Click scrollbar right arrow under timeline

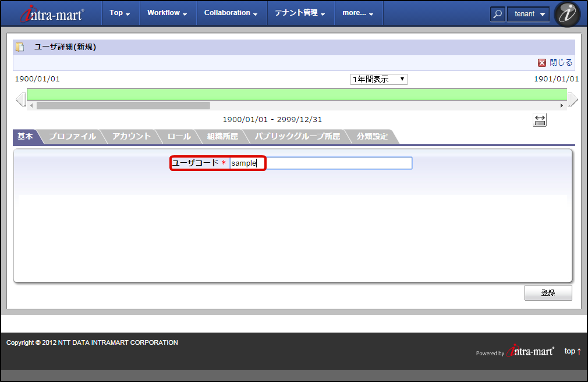pyautogui.click(x=561, y=106)
